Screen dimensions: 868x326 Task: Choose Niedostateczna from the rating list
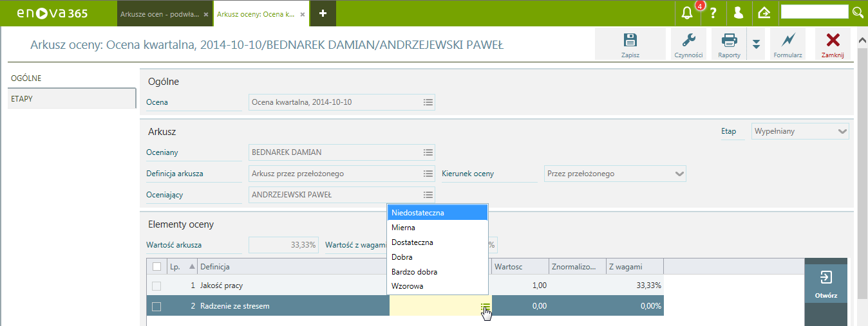[x=437, y=213]
